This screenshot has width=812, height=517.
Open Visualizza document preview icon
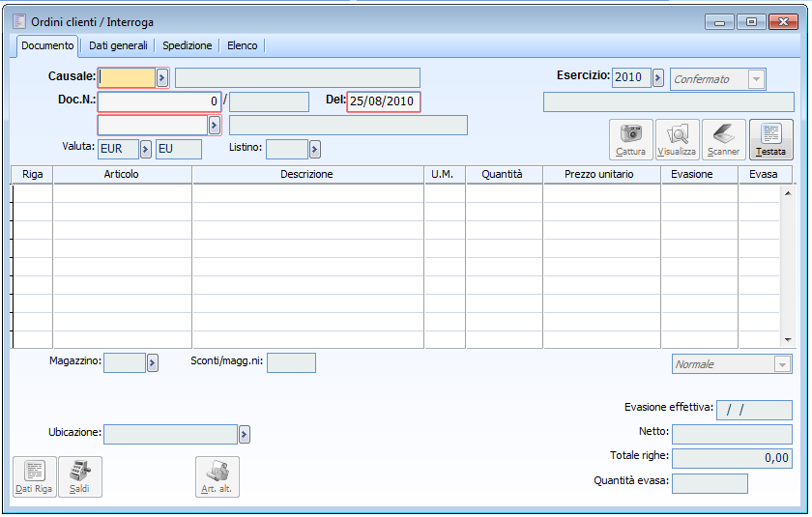pos(678,139)
